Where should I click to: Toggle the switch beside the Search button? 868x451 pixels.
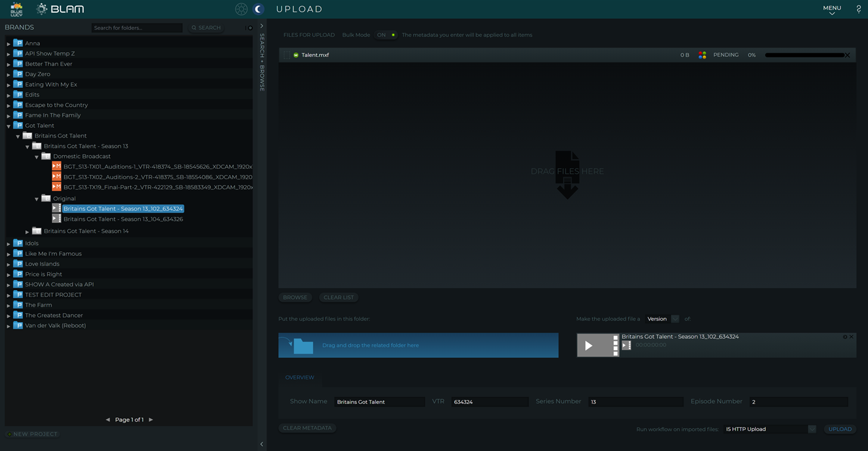(x=249, y=28)
